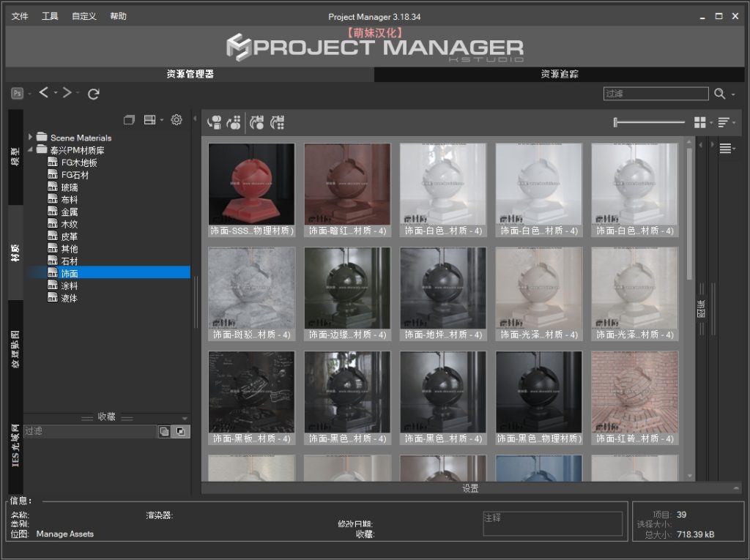Go back with the left navigation arrow
This screenshot has height=560, width=750.
coord(43,93)
